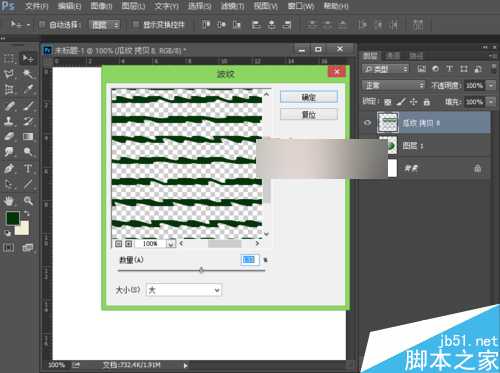Viewport: 500px width, 373px height.
Task: Click the foreground dark green color swatch
Action: point(13,218)
